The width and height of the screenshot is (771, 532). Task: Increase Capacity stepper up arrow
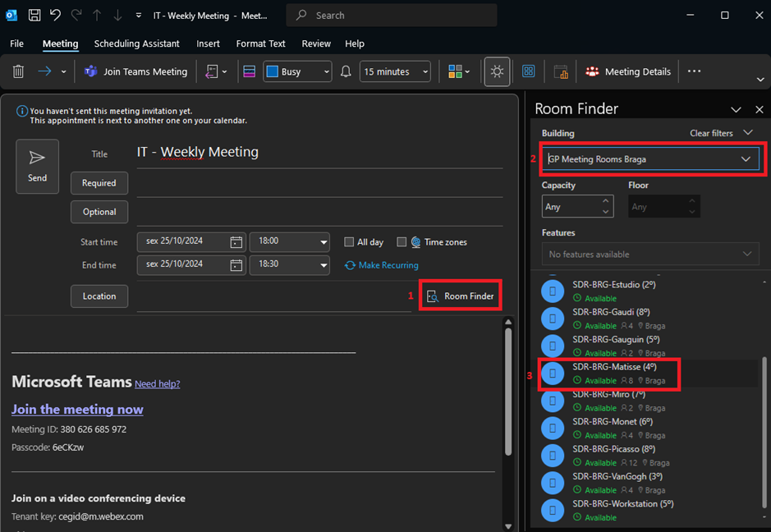click(606, 201)
